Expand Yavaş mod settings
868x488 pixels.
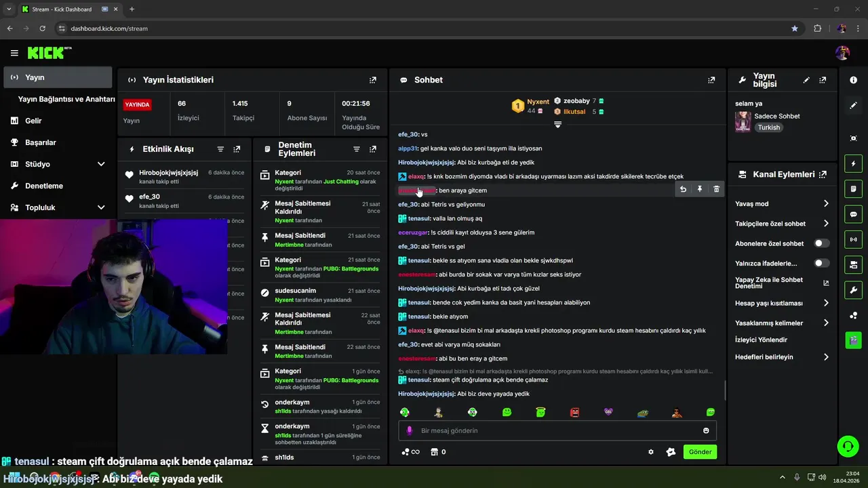tap(826, 204)
